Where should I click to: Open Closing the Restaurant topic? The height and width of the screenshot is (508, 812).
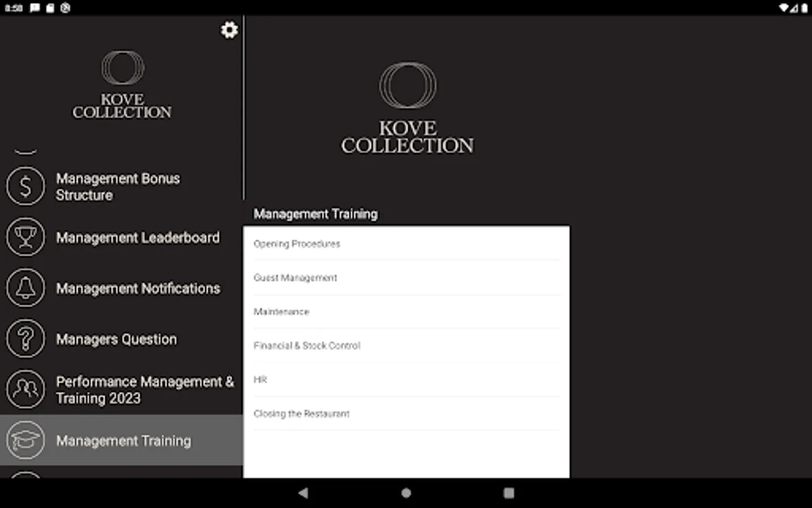(407, 414)
